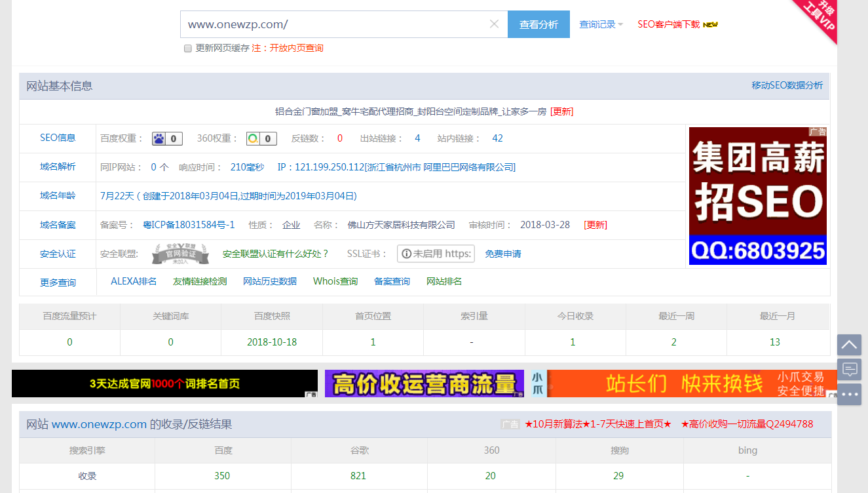The width and height of the screenshot is (868, 493).
Task: Open the ALEXA排名 query link
Action: pyautogui.click(x=134, y=281)
